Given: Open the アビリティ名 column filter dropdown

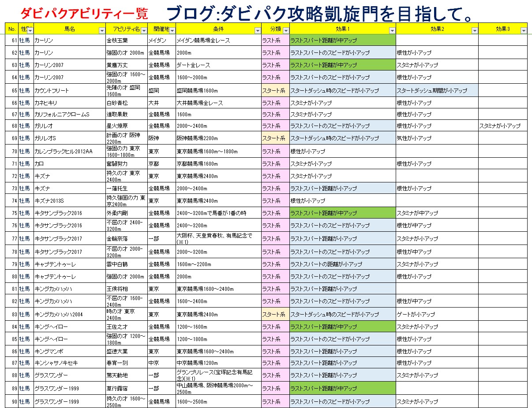Looking at the screenshot, I should 144,31.
